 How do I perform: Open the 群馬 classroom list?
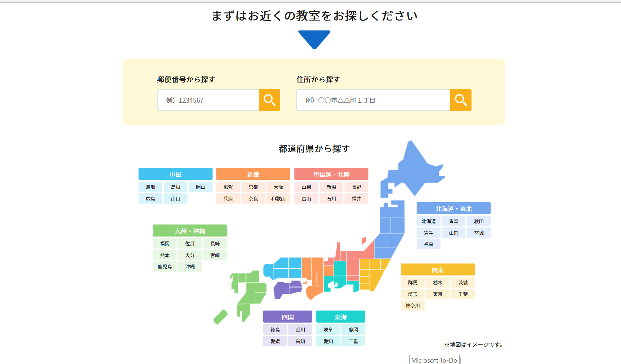tap(413, 283)
